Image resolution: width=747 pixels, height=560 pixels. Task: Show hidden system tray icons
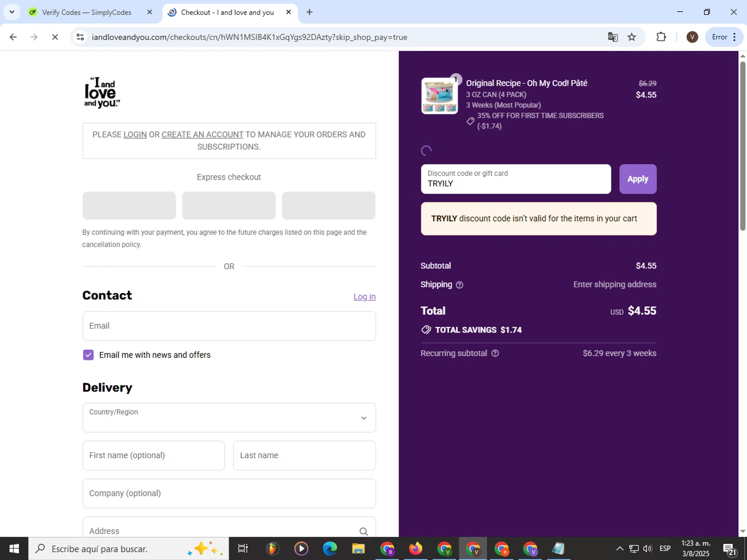point(620,549)
